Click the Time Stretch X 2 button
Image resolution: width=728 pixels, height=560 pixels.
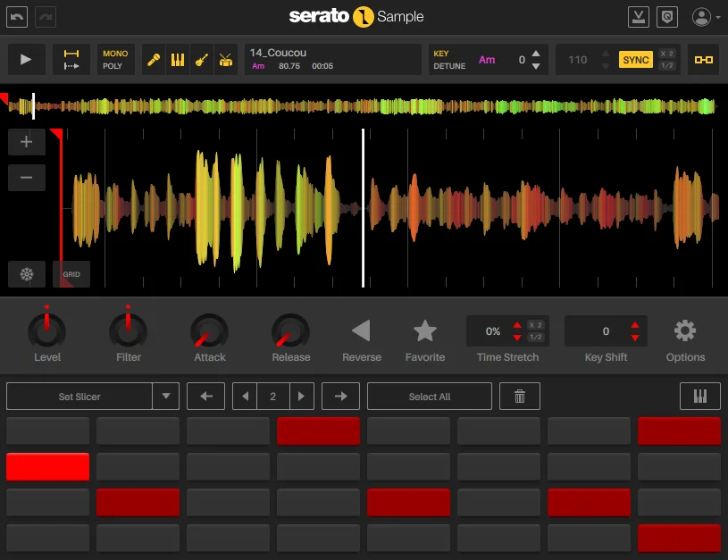pyautogui.click(x=535, y=325)
